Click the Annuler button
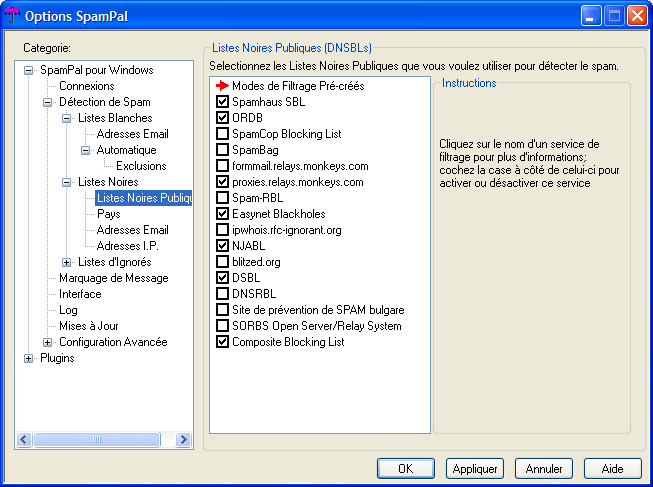653x487 pixels. pos(544,469)
